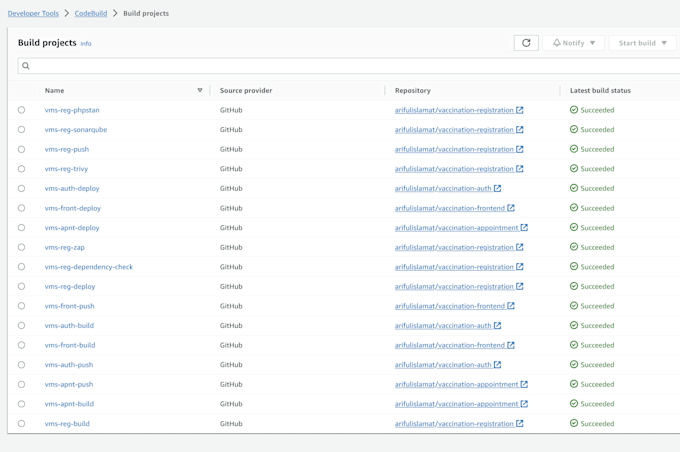The image size is (680, 452).
Task: Select the vms-reg-dependency-check radio button
Action: [21, 267]
